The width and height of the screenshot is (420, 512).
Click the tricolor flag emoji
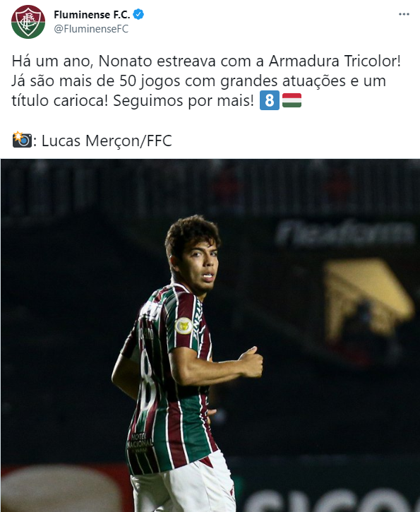click(x=292, y=100)
